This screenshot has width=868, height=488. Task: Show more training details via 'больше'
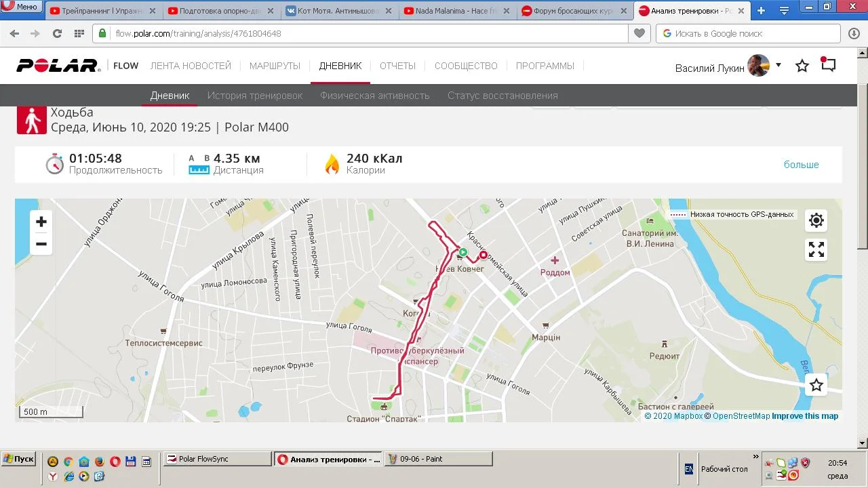click(801, 165)
